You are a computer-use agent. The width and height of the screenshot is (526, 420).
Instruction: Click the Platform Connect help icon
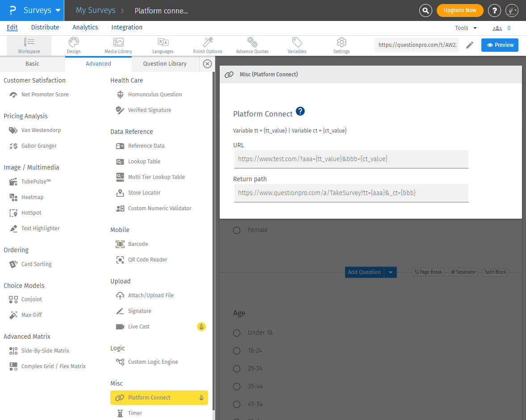tap(300, 112)
